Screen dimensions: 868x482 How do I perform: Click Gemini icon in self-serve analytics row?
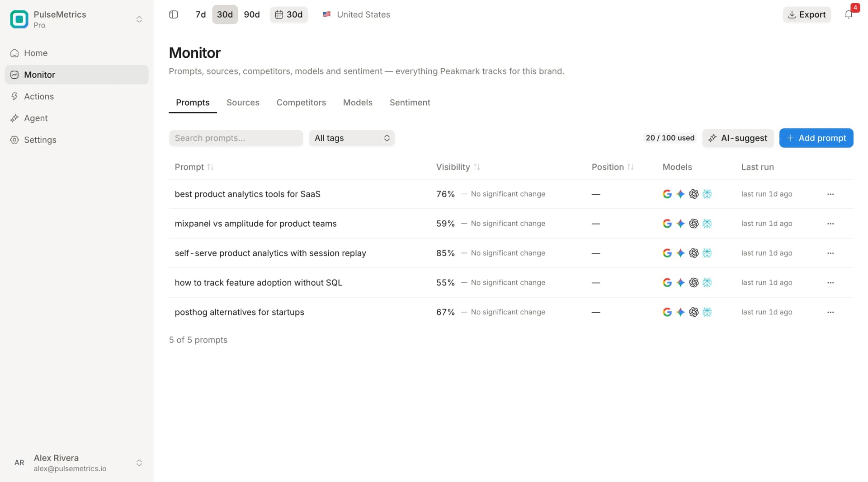coord(680,253)
